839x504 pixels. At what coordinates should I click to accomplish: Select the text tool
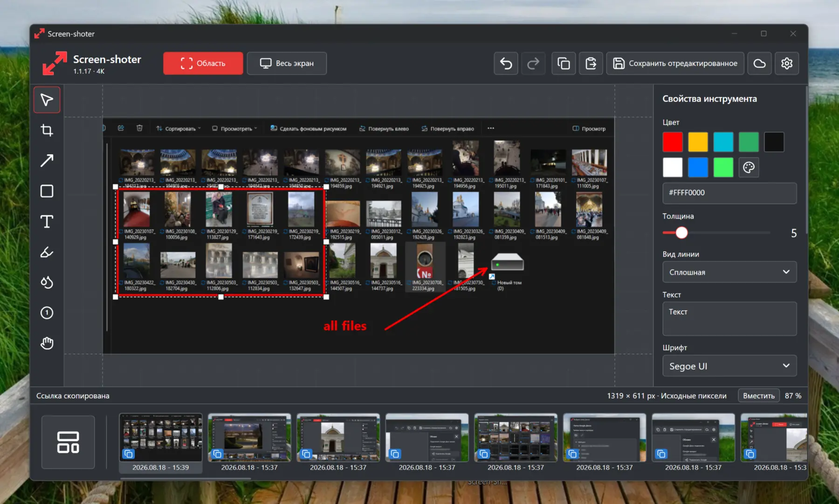point(47,221)
